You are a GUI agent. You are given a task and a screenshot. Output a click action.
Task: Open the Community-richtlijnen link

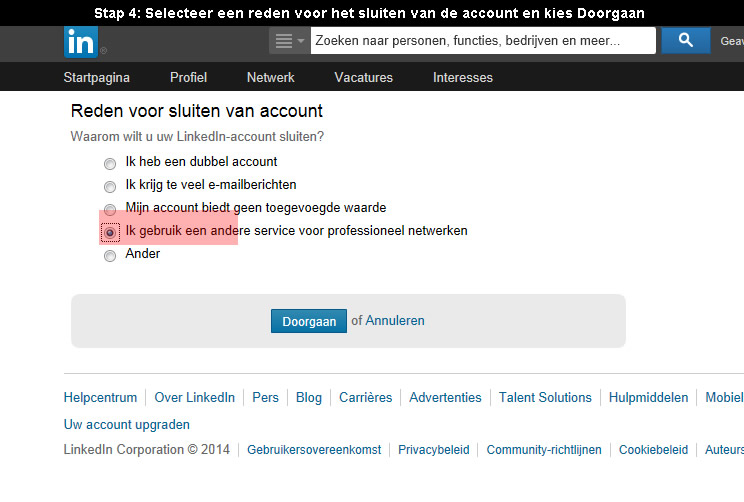click(x=544, y=449)
